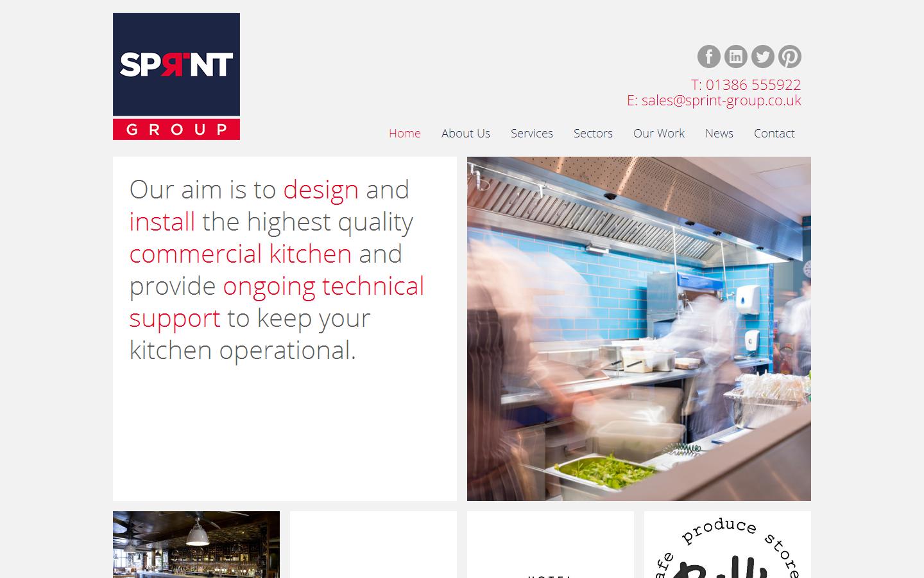Open the Services menu item

tap(531, 134)
